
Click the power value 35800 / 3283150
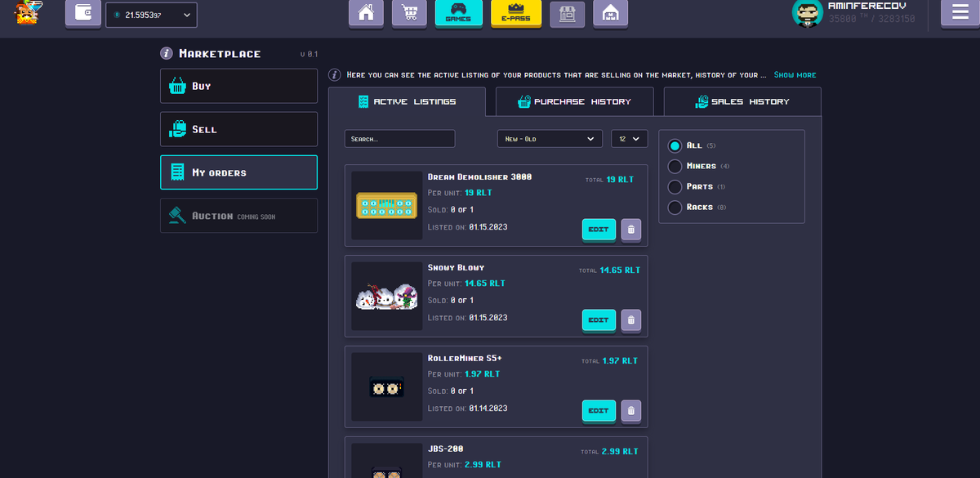[x=871, y=19]
